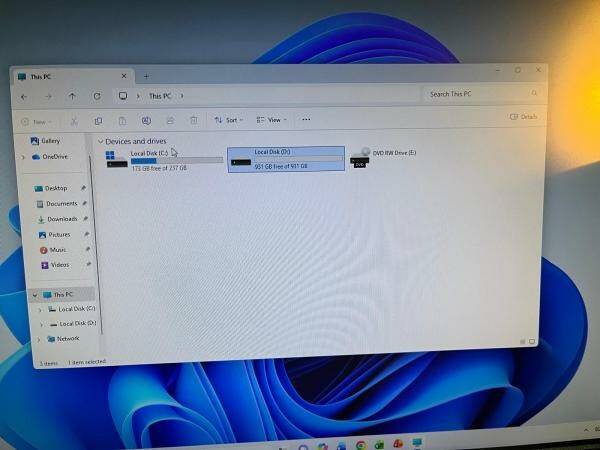Viewport: 600px width, 450px height.
Task: Open the New dropdown button
Action: (36, 122)
